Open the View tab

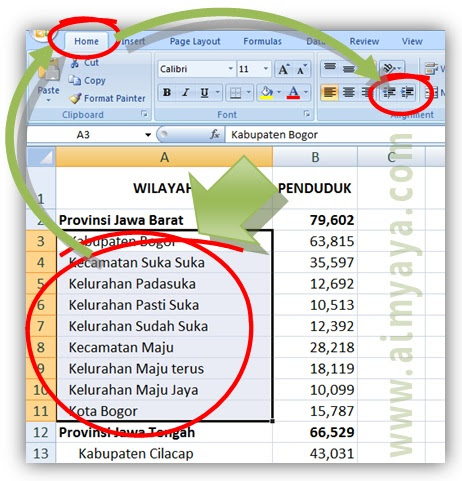click(x=412, y=41)
